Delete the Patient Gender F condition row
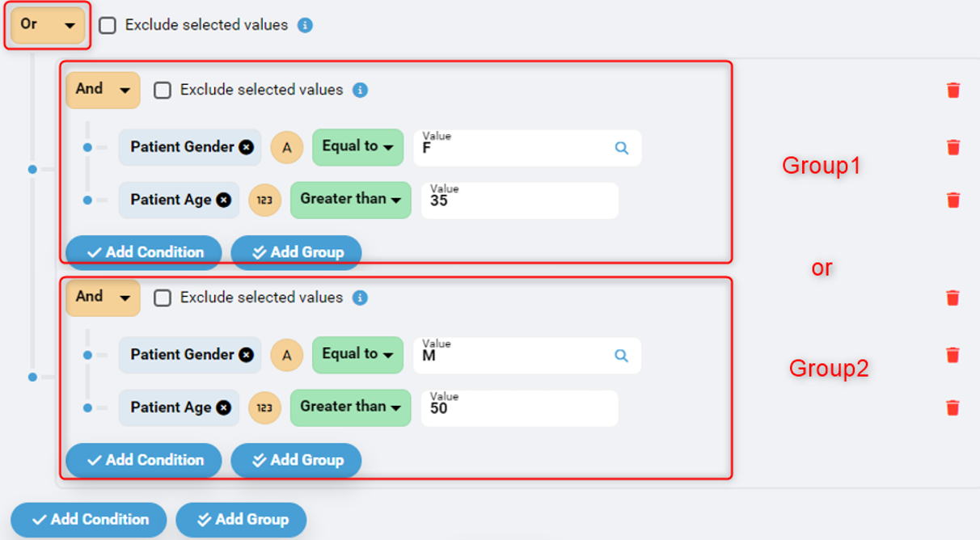This screenshot has width=980, height=540. click(953, 147)
